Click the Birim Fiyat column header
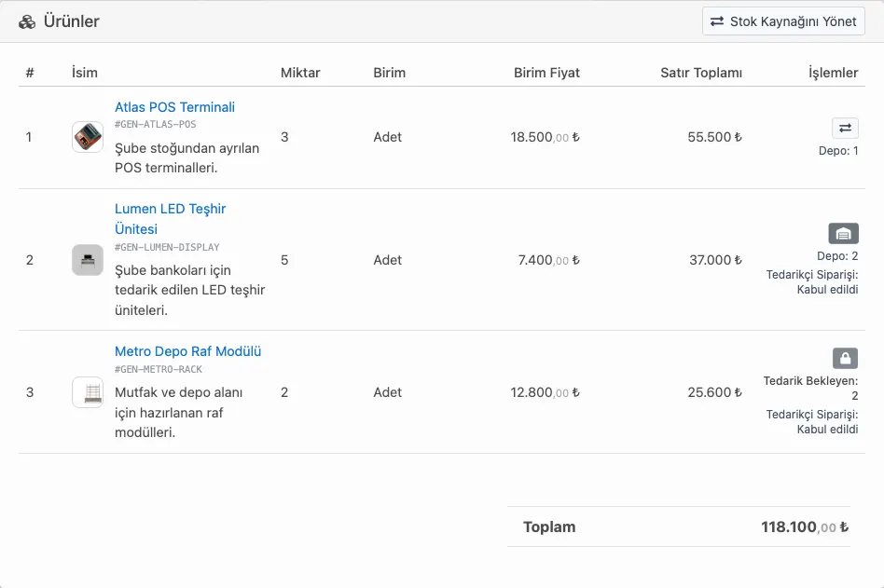The height and width of the screenshot is (588, 884). click(x=546, y=73)
